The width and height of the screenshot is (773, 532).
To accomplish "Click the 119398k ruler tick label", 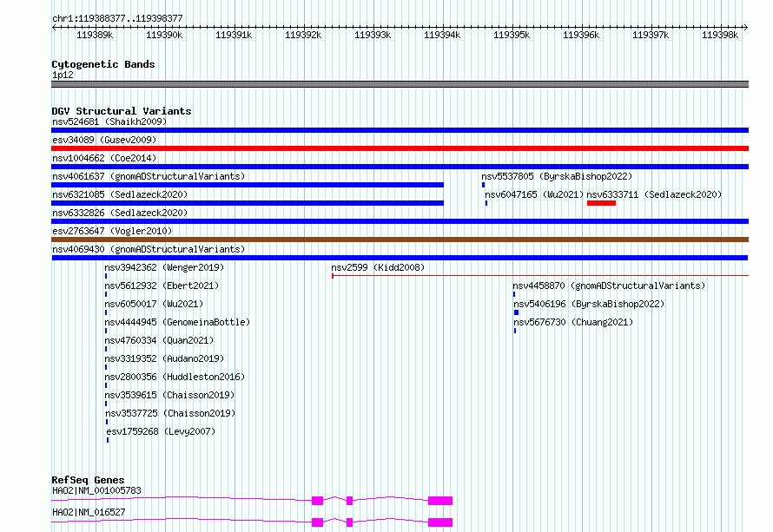I will point(720,35).
